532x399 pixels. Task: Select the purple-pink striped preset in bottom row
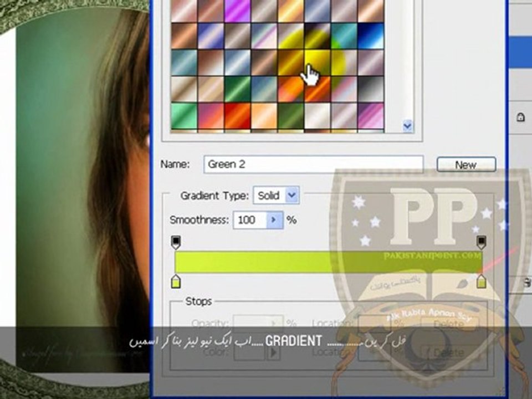371,116
